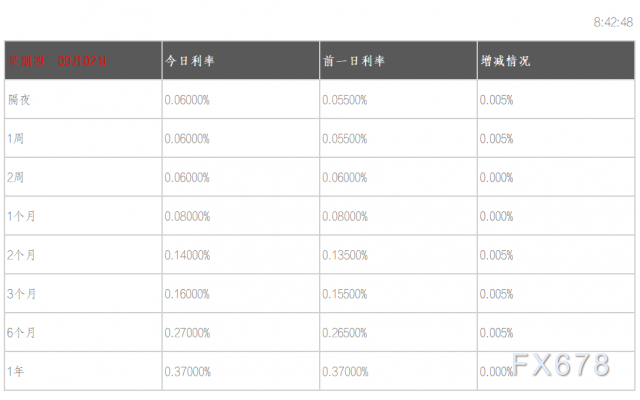Select the 今日利率 column header
This screenshot has width=640, height=400.
click(190, 60)
